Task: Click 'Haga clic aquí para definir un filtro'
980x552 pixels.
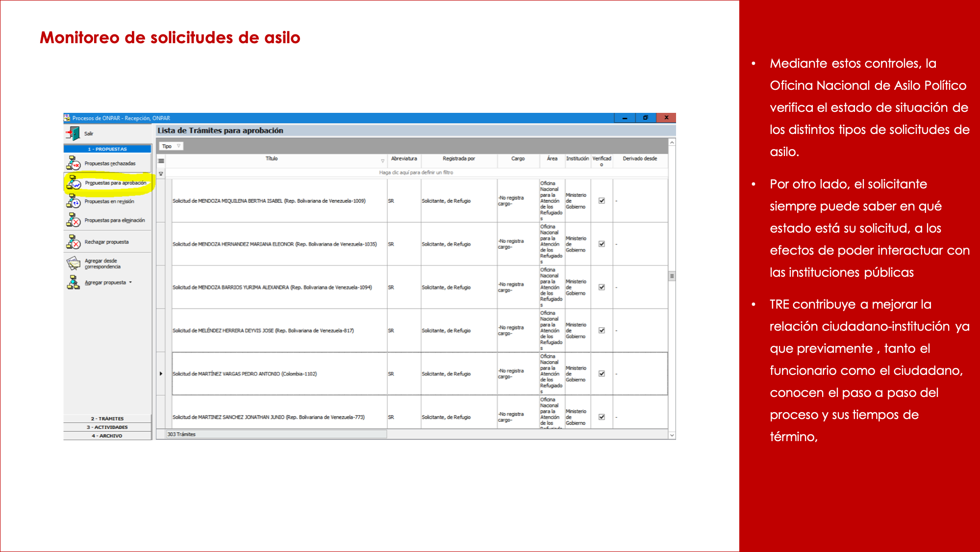Action: (416, 173)
